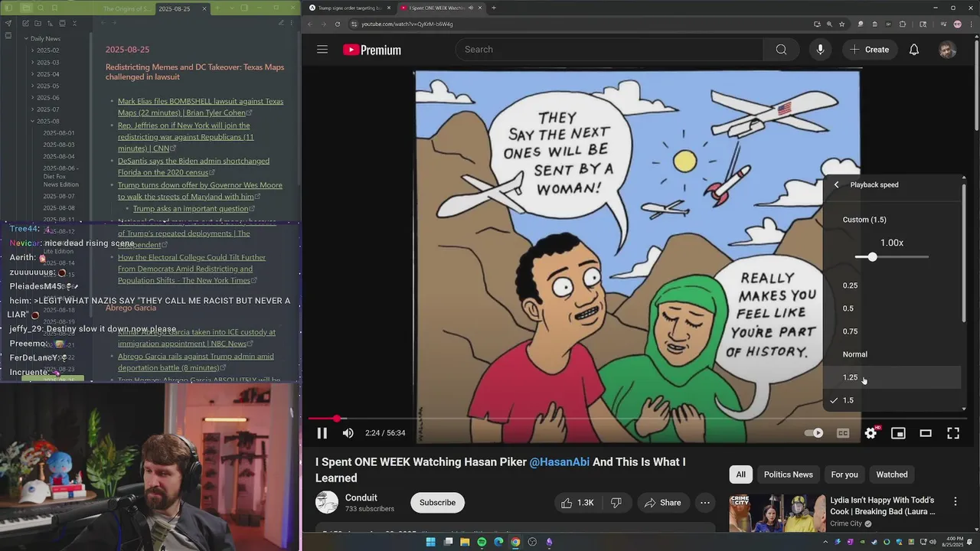Dislike the video thumbs down
The height and width of the screenshot is (551, 980).
pos(616,503)
